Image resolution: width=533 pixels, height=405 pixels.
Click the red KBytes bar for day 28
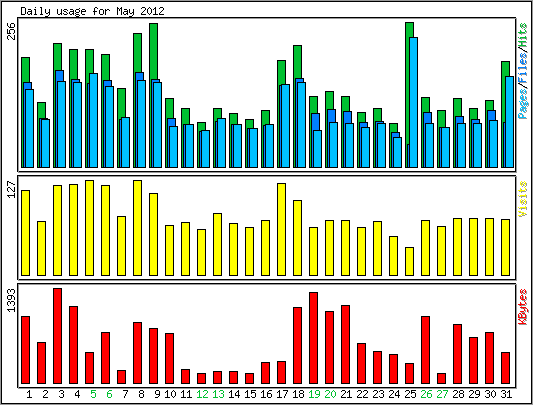458,354
